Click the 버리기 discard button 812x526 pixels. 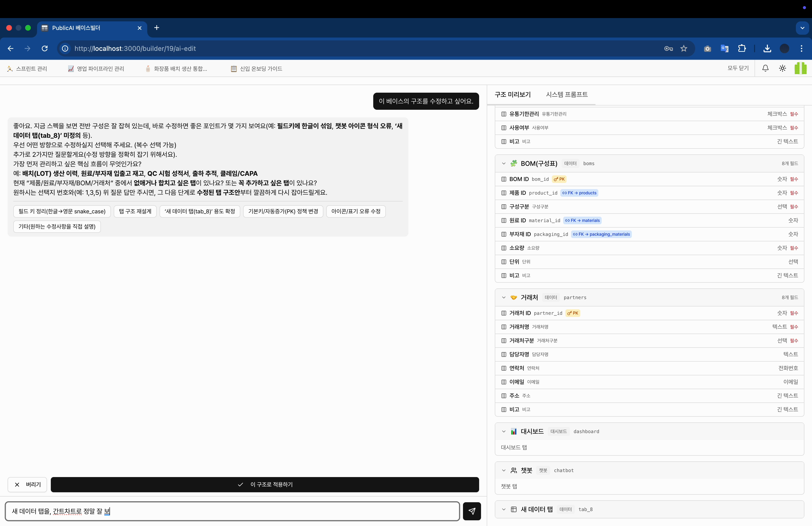click(27, 484)
